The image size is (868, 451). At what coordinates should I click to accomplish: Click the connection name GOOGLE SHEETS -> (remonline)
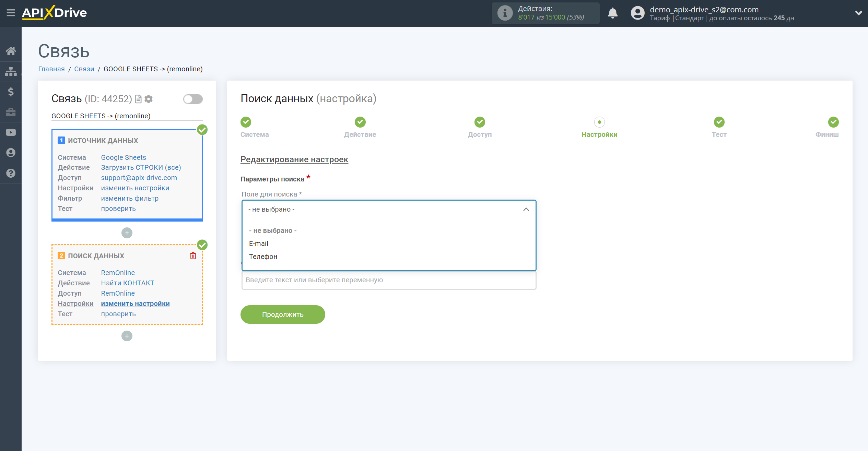[101, 116]
